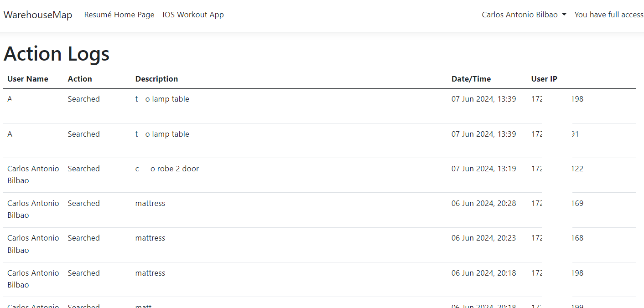Go to the IOS Workout App link
Image resolution: width=644 pixels, height=308 pixels.
pyautogui.click(x=193, y=15)
